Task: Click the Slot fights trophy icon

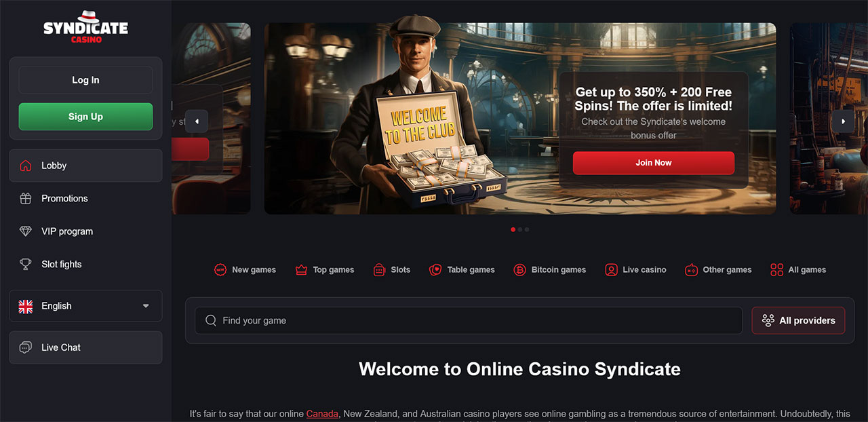Action: tap(26, 265)
